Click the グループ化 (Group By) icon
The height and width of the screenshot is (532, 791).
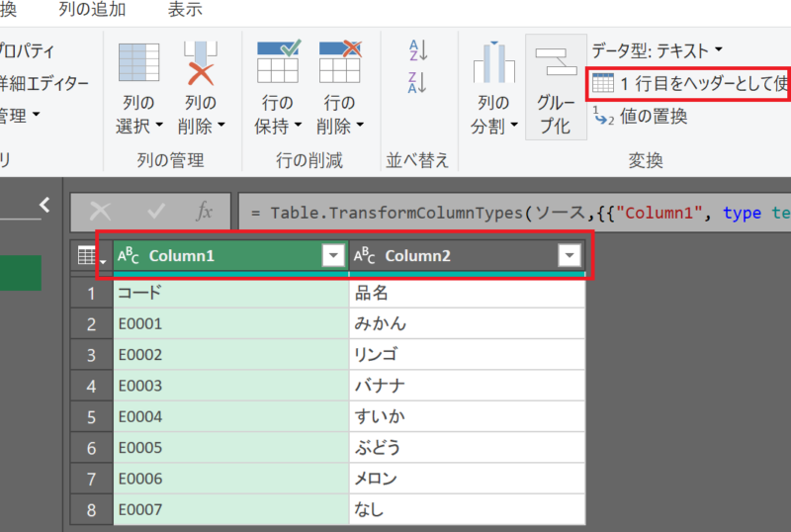(555, 63)
